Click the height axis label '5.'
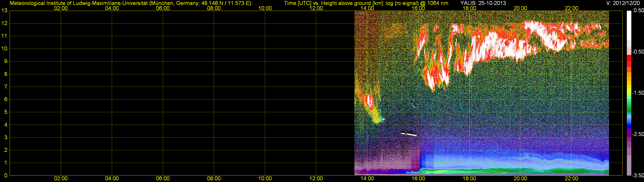 coord(6,112)
